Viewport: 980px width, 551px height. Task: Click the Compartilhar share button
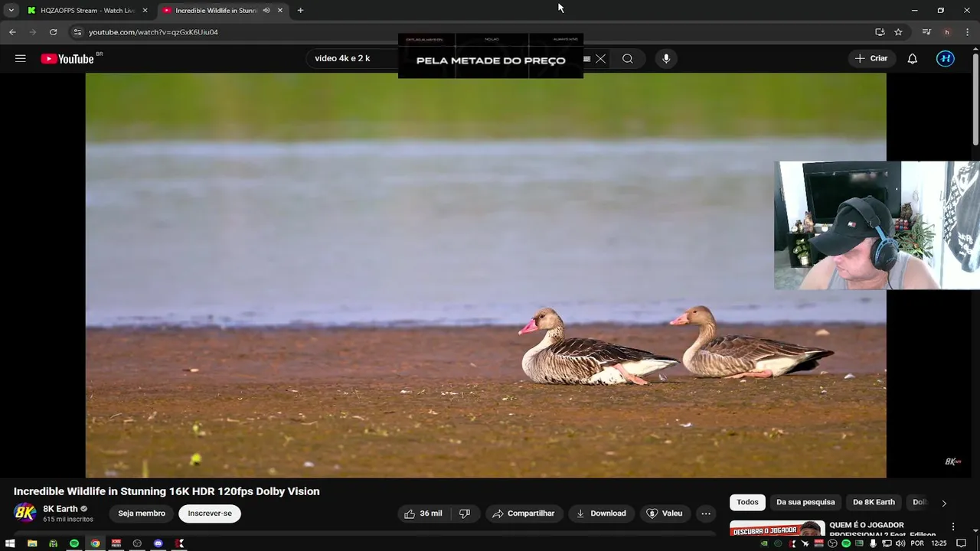click(524, 514)
